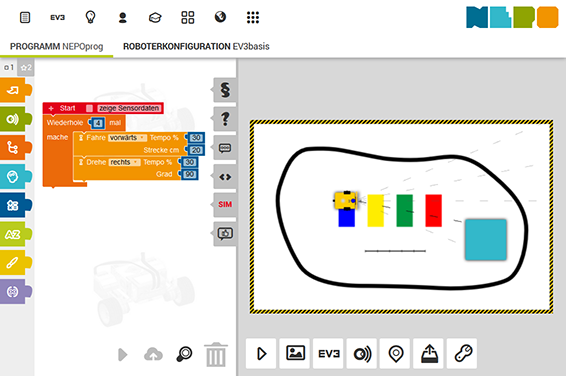Click the robot position marker icon
Viewport: 566px width, 376px height.
coord(396,353)
